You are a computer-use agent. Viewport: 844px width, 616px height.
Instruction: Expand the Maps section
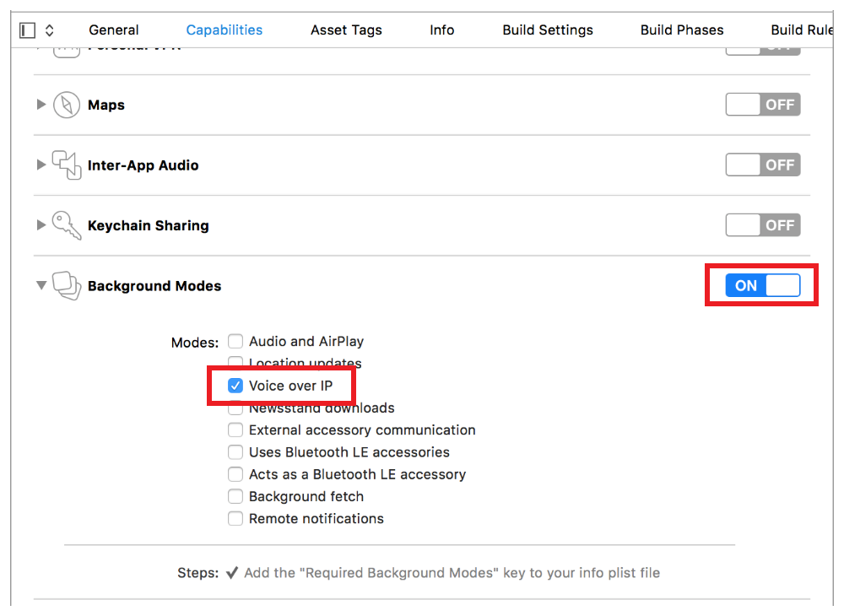41,105
